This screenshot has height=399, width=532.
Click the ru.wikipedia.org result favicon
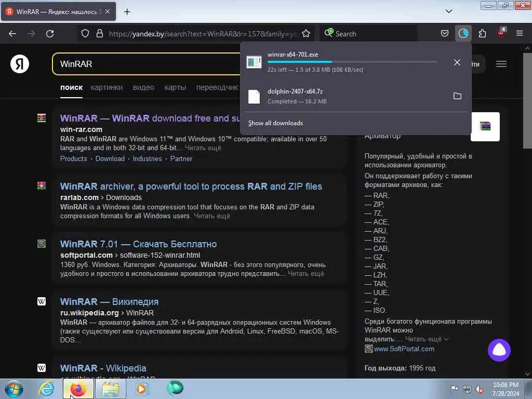pyautogui.click(x=42, y=301)
